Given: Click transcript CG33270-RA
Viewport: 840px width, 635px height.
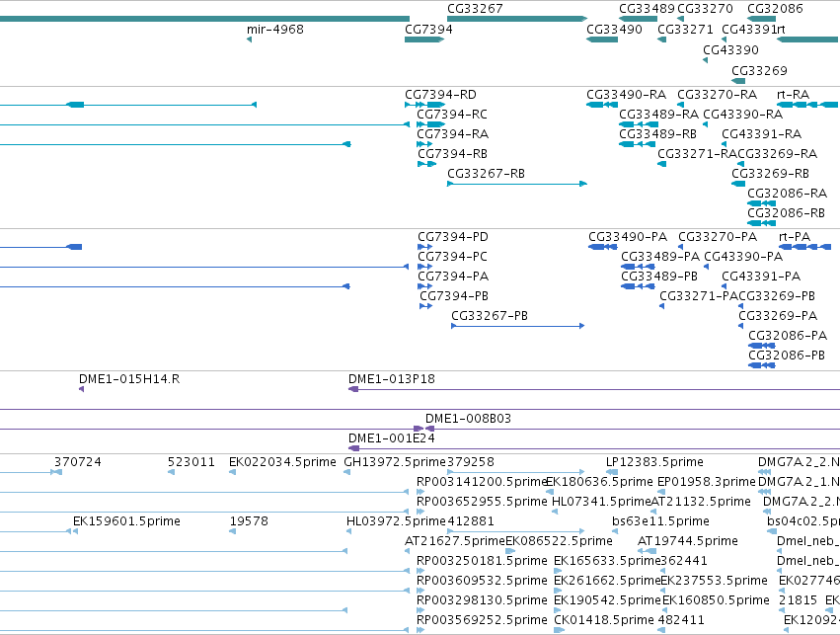Looking at the screenshot, I should (x=717, y=95).
